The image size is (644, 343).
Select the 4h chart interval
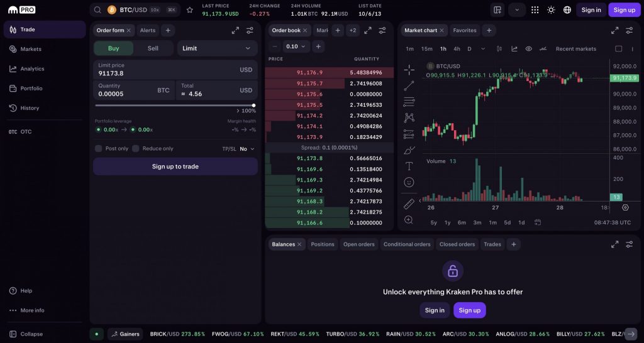pyautogui.click(x=457, y=49)
